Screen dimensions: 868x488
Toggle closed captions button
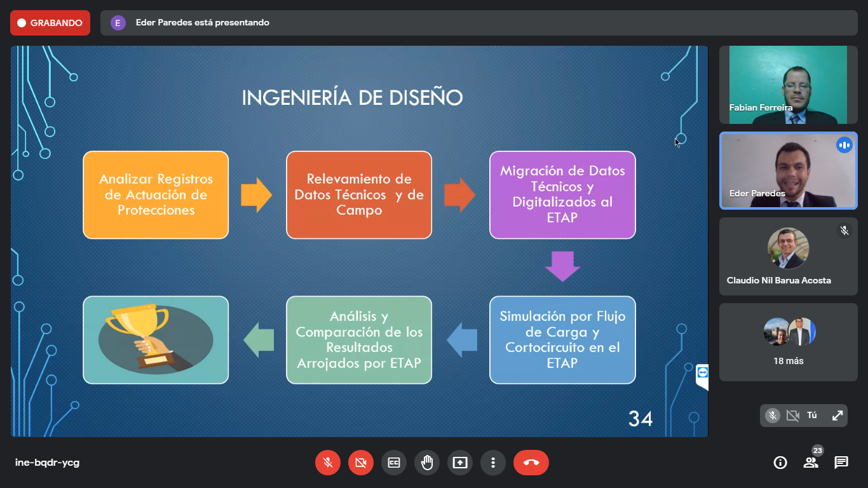[x=394, y=463]
